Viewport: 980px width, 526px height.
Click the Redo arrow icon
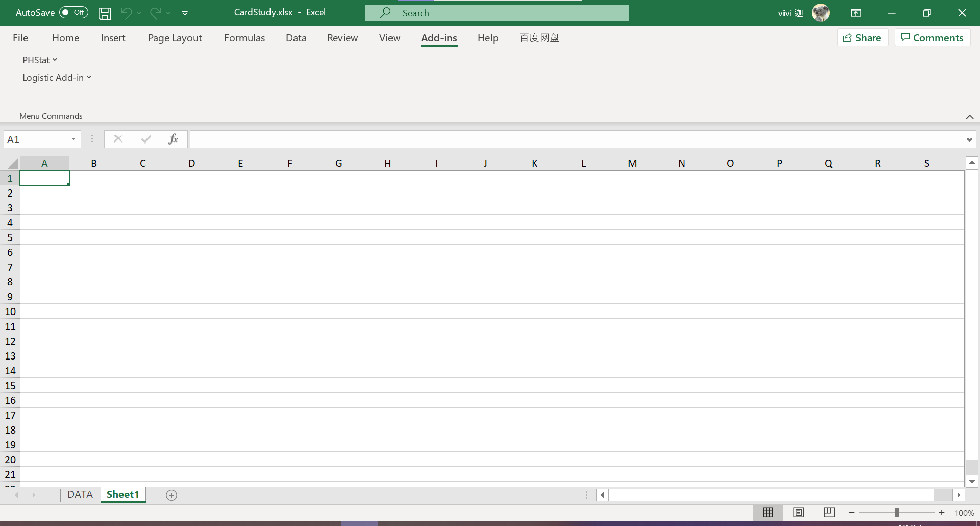[156, 13]
